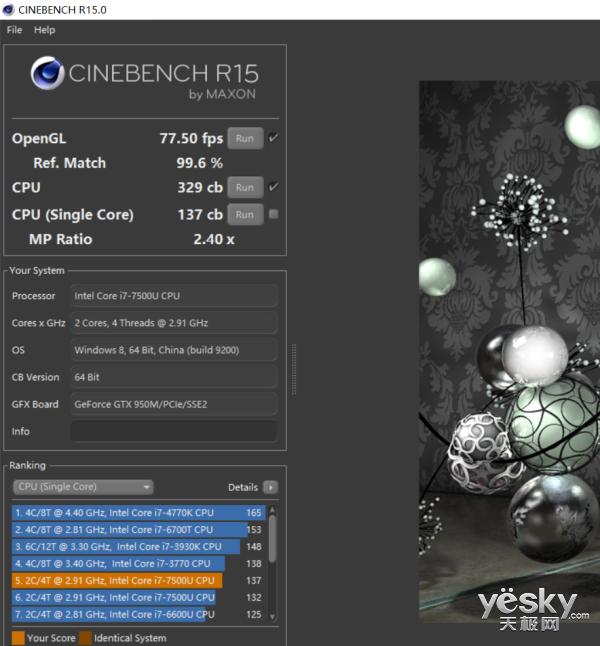Screen dimensions: 600x646
Task: Click the empty Info text field
Action: coord(173,431)
